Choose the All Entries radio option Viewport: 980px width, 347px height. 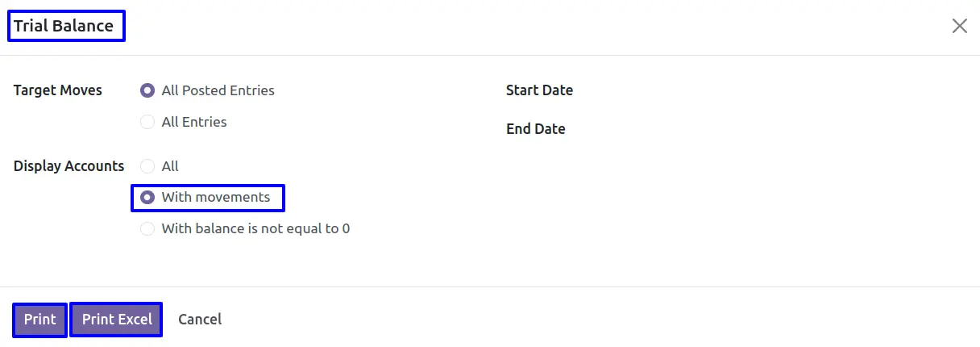[147, 122]
